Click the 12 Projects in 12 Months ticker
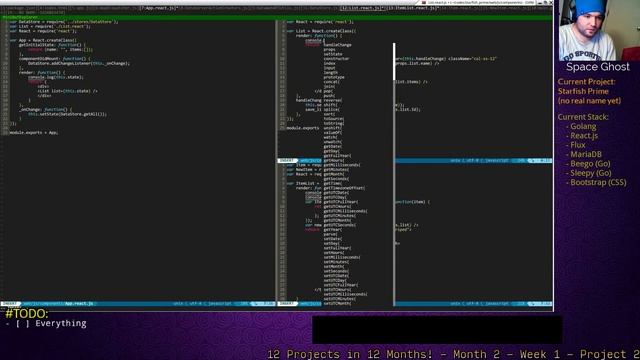Viewport: 640px width, 360px height. (x=453, y=354)
